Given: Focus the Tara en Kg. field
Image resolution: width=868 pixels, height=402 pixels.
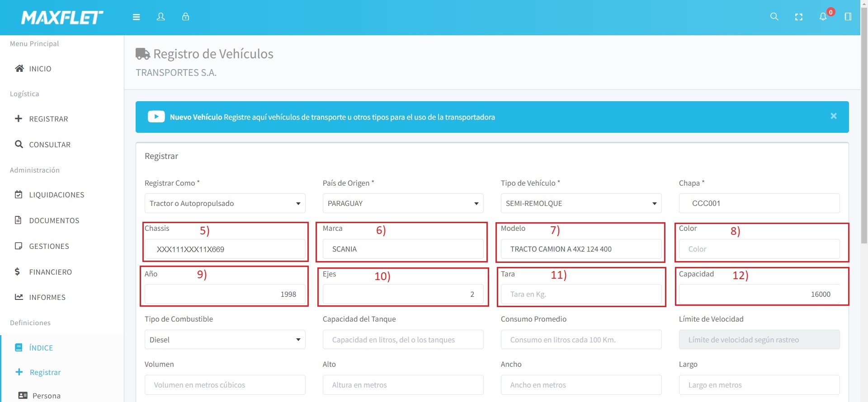Looking at the screenshot, I should 581,294.
